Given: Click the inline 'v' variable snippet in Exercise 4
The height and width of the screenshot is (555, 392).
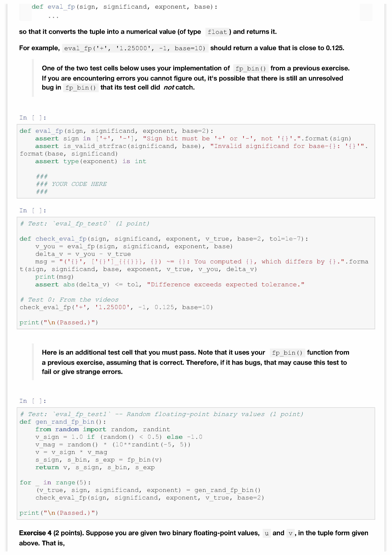Looking at the screenshot, I should [290, 533].
